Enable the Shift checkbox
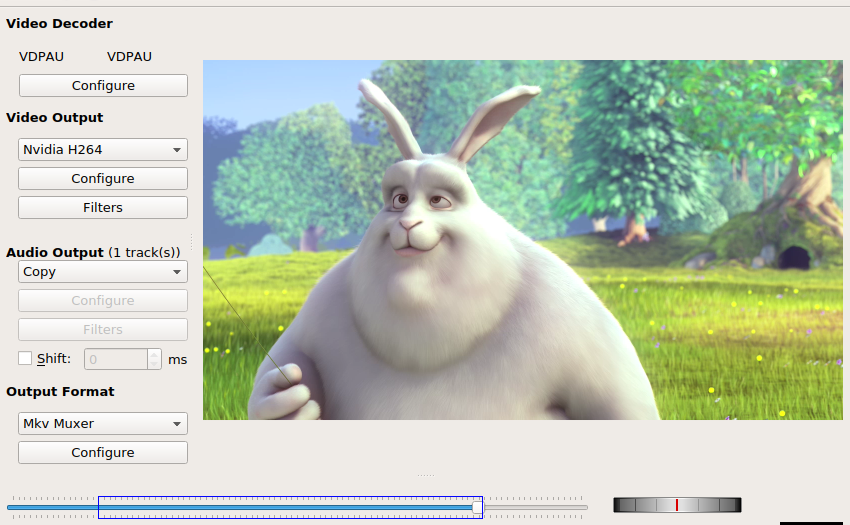This screenshot has height=525, width=850. (25, 358)
